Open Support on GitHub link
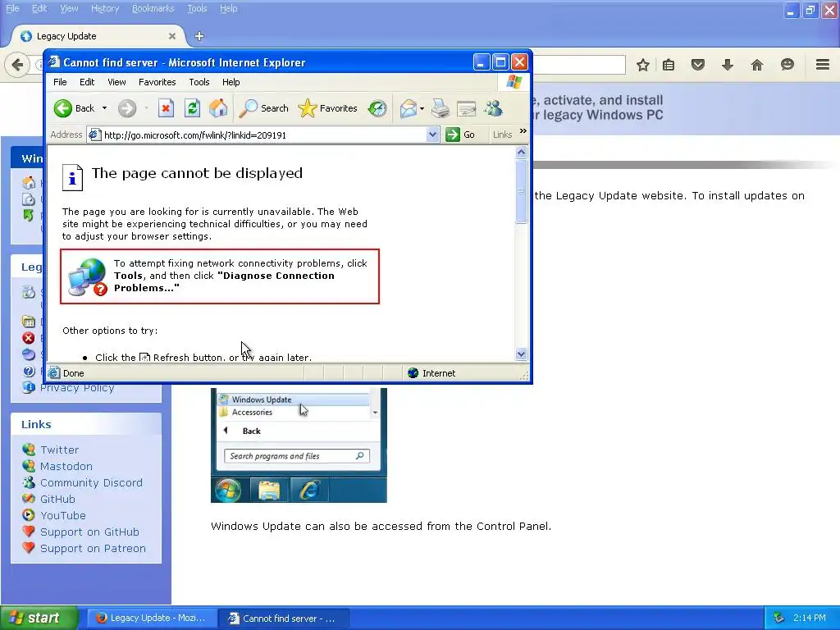 (89, 532)
